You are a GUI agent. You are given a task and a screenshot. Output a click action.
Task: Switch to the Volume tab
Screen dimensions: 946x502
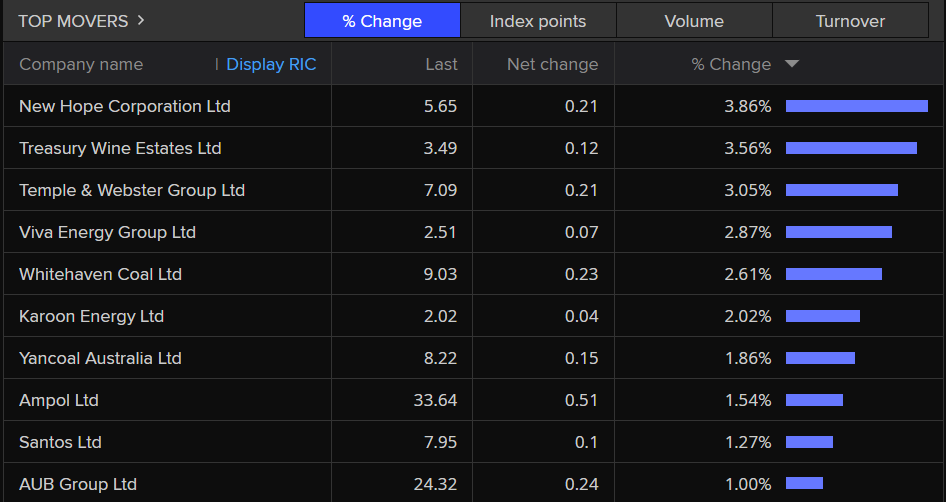click(x=694, y=21)
